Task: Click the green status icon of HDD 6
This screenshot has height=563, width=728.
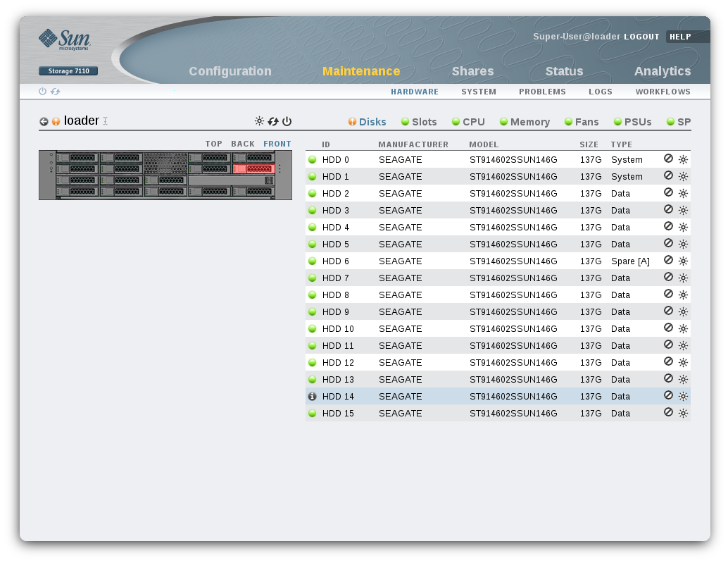Action: point(313,261)
